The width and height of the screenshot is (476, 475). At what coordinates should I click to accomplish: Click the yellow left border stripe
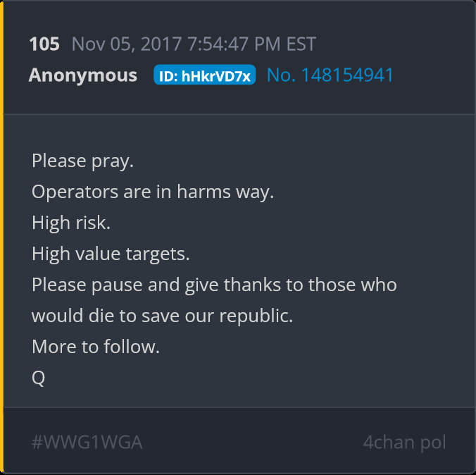[1, 237]
